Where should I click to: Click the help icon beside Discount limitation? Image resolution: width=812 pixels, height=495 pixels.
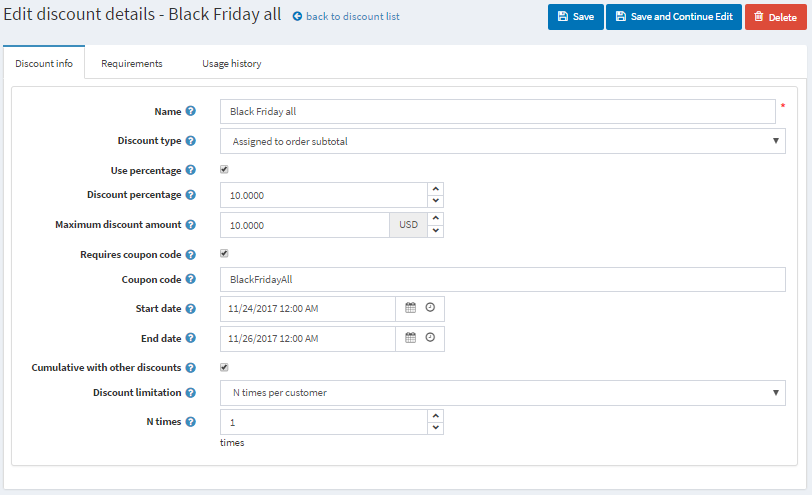[x=191, y=393]
